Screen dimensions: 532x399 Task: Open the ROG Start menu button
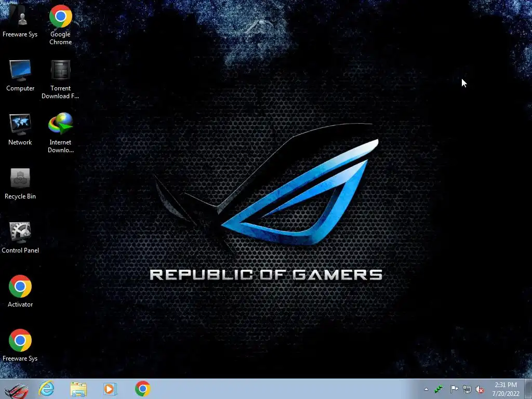(16, 390)
